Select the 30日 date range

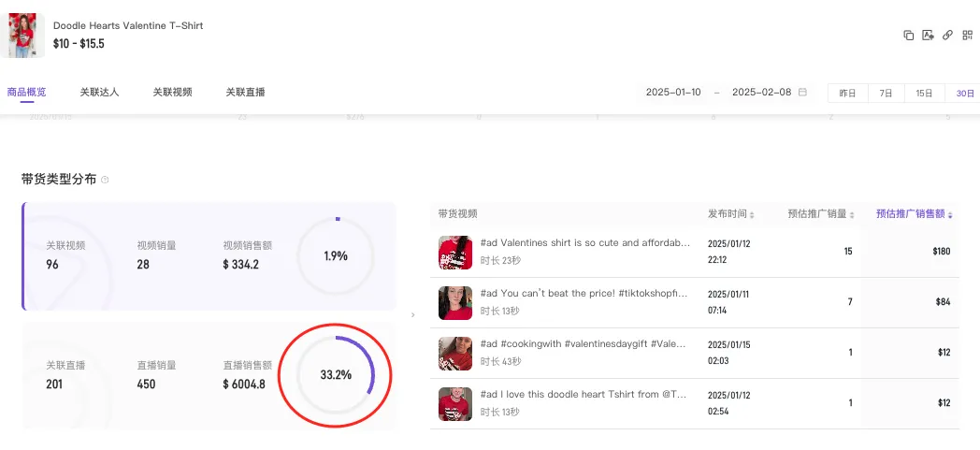964,94
